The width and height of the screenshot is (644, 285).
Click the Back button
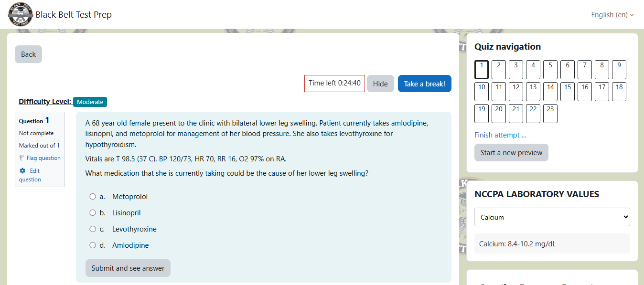(28, 54)
